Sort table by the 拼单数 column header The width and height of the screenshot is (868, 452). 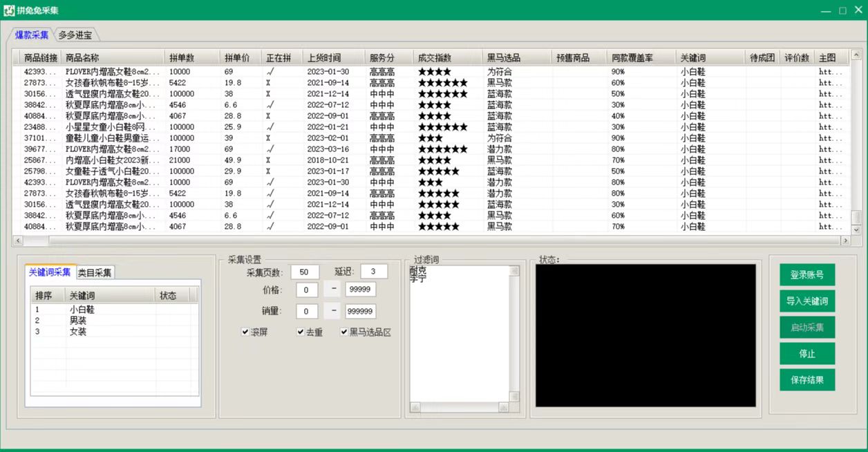click(x=181, y=58)
